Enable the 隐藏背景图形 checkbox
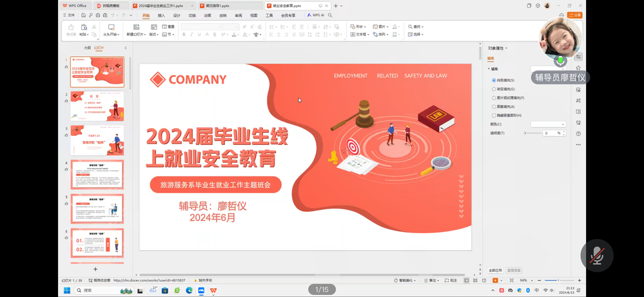Viewport: 644px width, 297px height. [x=494, y=116]
